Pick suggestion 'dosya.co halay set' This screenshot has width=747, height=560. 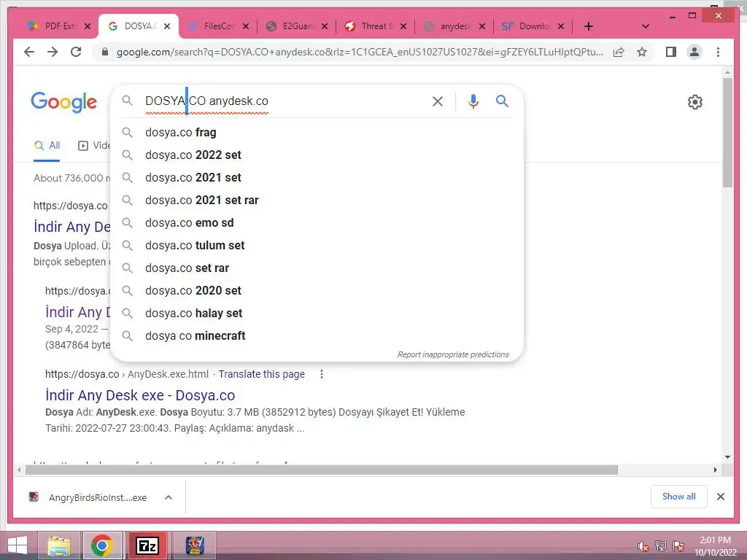pyautogui.click(x=317, y=314)
